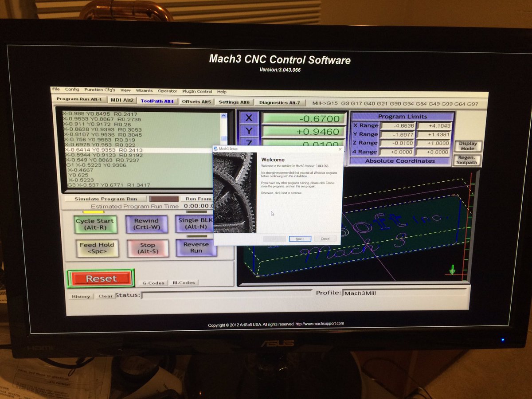Click Rewind (Ctrl-W)
Screen dimensions: 532x399
146,224
